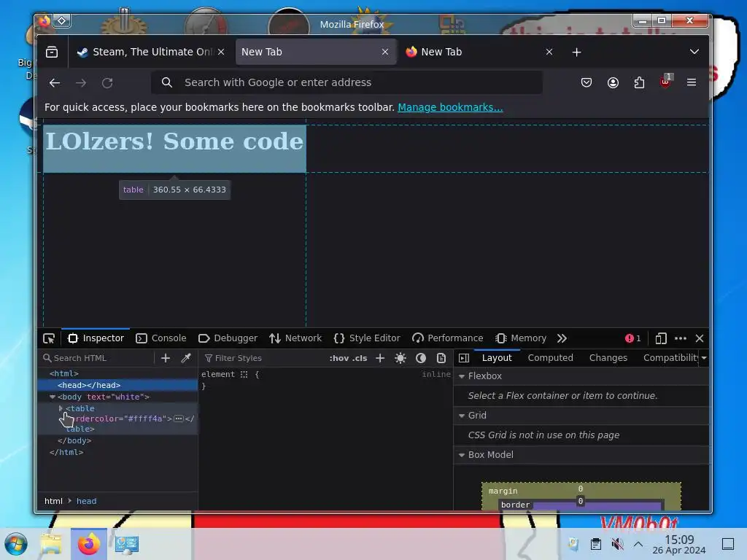The height and width of the screenshot is (560, 747).
Task: Switch to the New Tab with Firefox icon
Action: (x=479, y=52)
